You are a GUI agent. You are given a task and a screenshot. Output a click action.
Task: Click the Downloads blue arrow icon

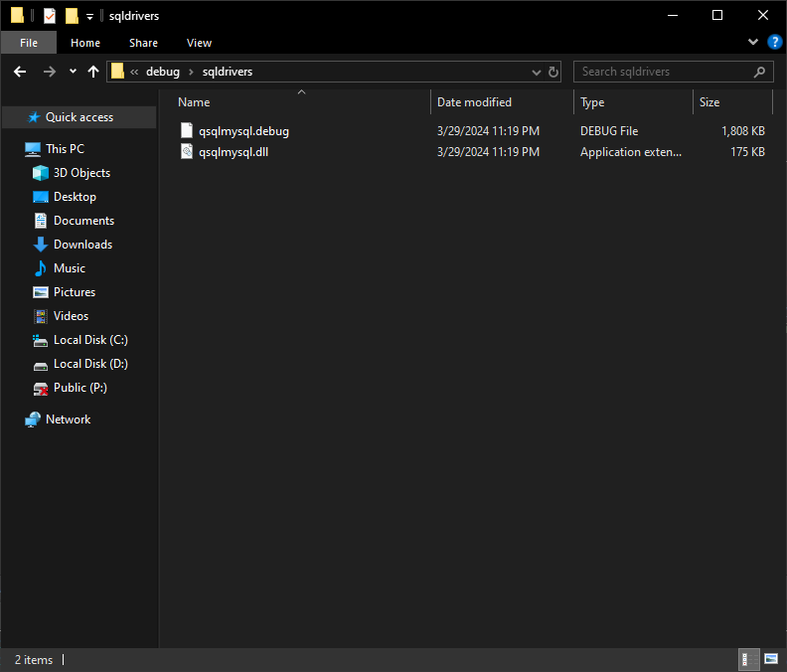coord(40,245)
